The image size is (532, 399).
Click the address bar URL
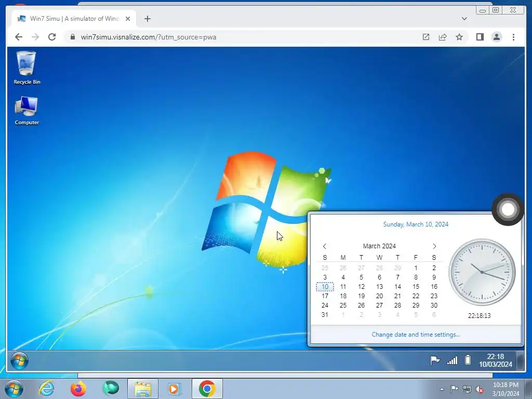coord(148,37)
